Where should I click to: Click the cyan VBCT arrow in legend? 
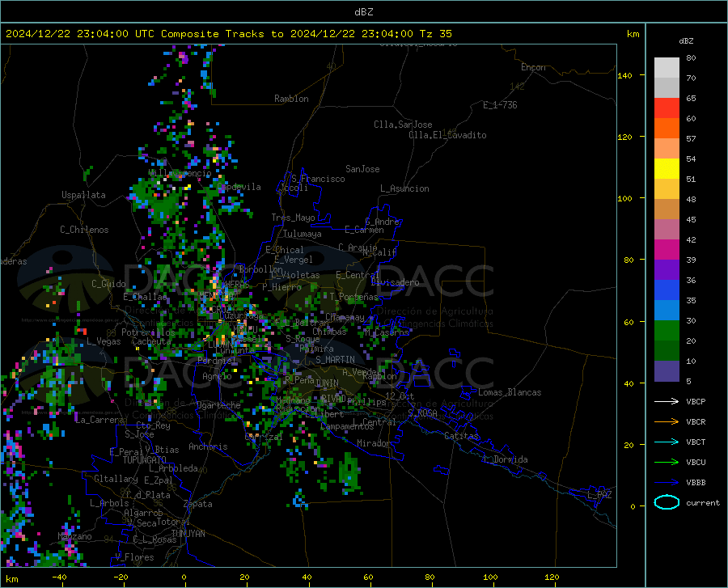click(x=667, y=442)
